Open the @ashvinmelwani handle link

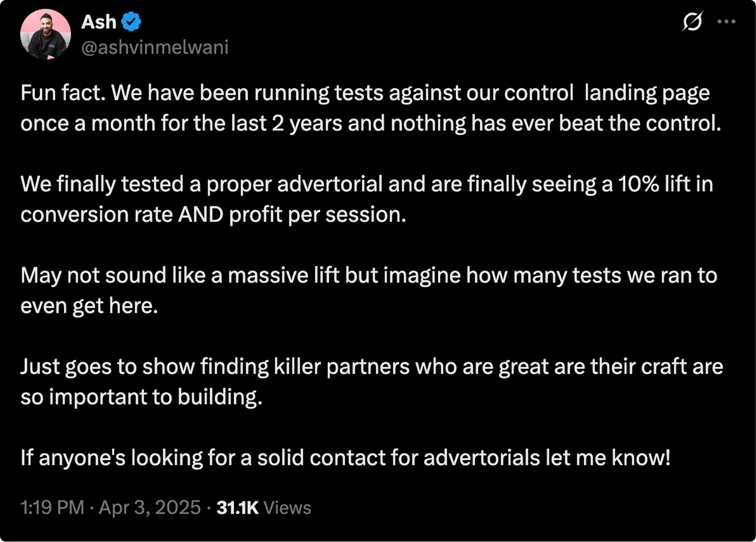tap(154, 47)
